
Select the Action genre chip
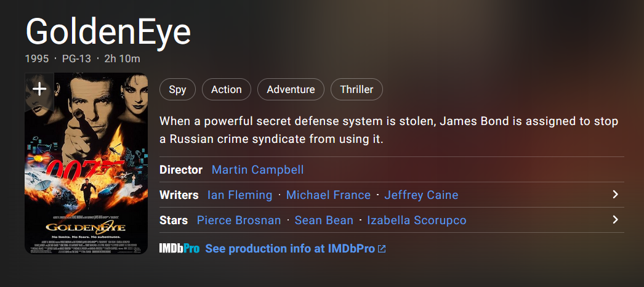point(226,89)
